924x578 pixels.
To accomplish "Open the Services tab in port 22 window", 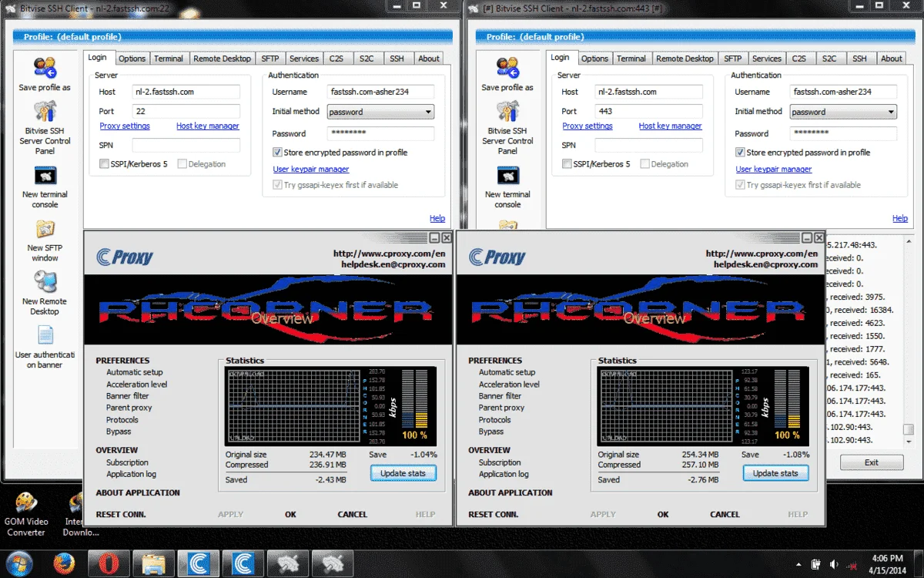I will 304,59.
